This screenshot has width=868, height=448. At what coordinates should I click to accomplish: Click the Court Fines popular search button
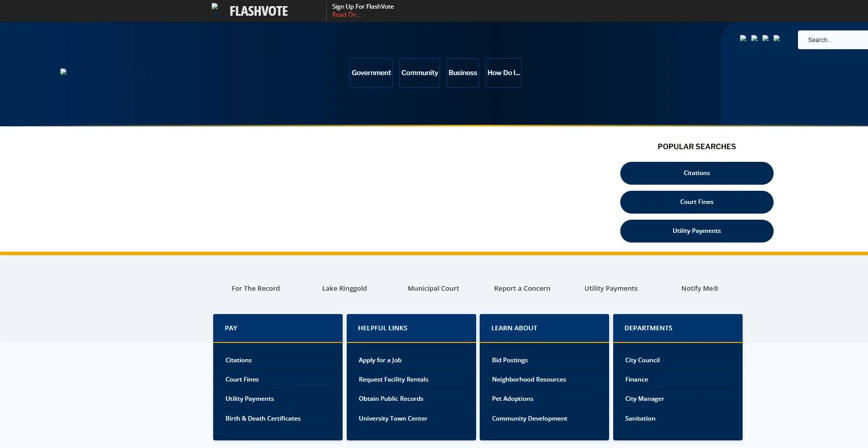click(697, 202)
